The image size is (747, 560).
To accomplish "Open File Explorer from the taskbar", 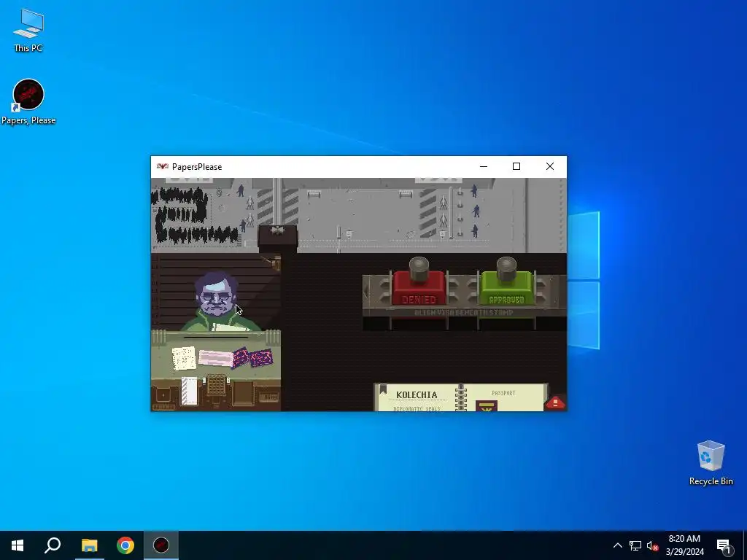I will click(89, 545).
